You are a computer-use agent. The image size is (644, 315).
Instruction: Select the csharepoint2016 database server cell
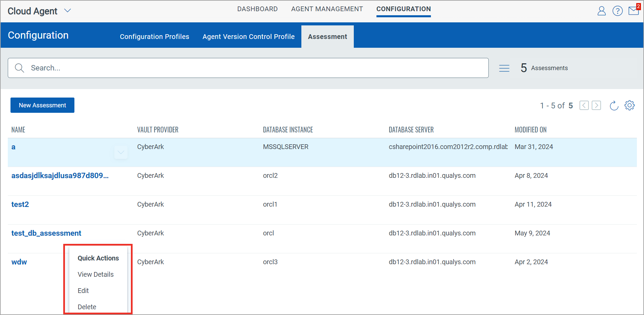coord(448,147)
